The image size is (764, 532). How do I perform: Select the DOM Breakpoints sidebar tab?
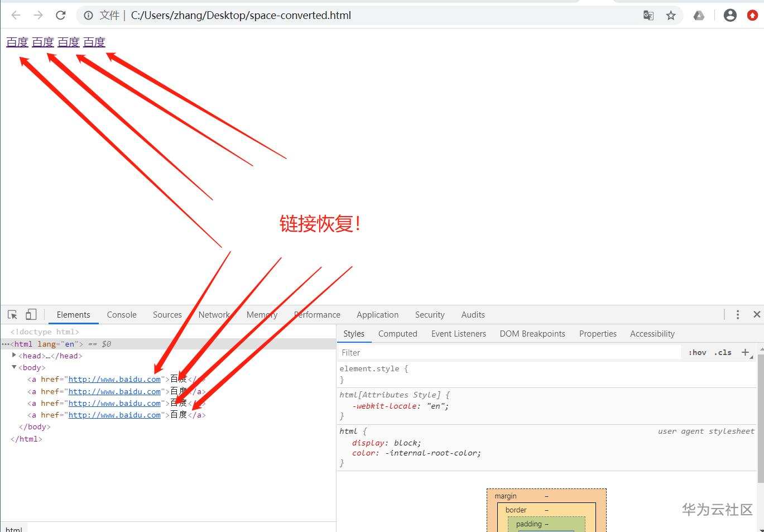[x=532, y=334]
